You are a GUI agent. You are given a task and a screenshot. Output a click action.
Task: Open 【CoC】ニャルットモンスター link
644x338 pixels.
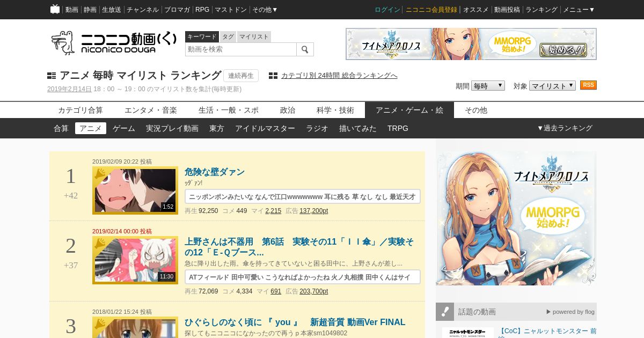(x=547, y=332)
